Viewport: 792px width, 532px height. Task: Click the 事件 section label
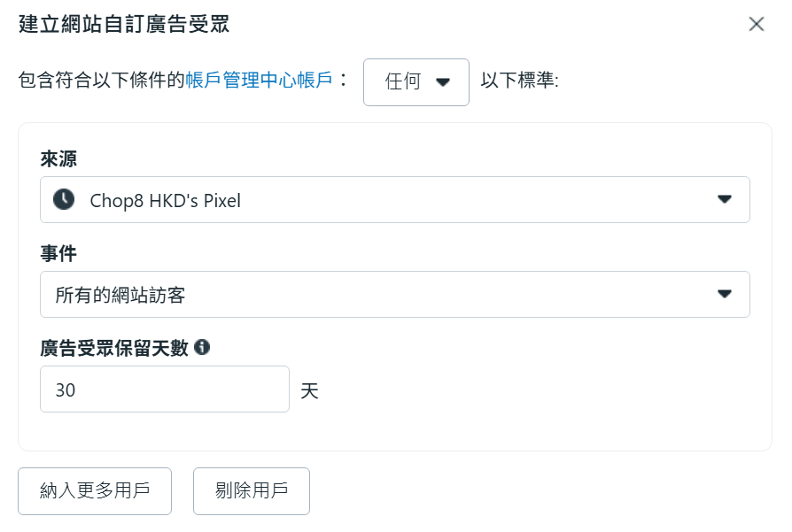click(x=58, y=254)
